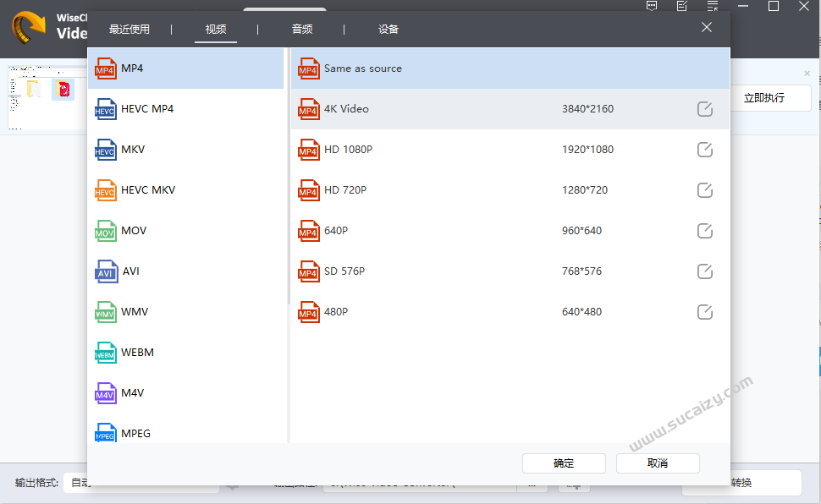Click the 取消 button
This screenshot has width=821, height=504.
click(658, 463)
